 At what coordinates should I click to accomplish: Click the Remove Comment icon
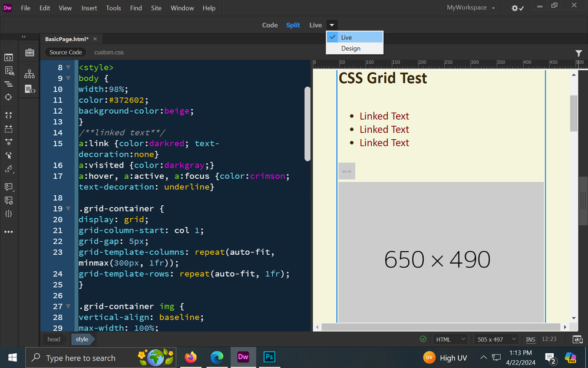[x=8, y=201]
